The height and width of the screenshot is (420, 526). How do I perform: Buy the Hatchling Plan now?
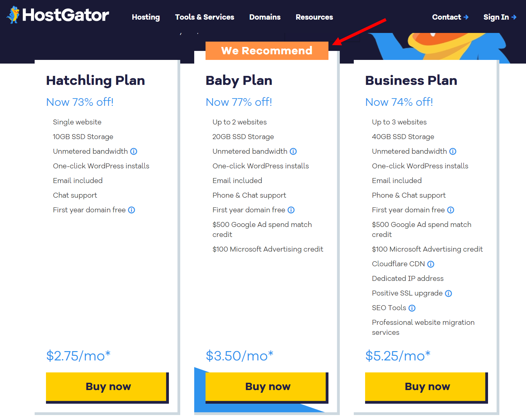point(107,387)
